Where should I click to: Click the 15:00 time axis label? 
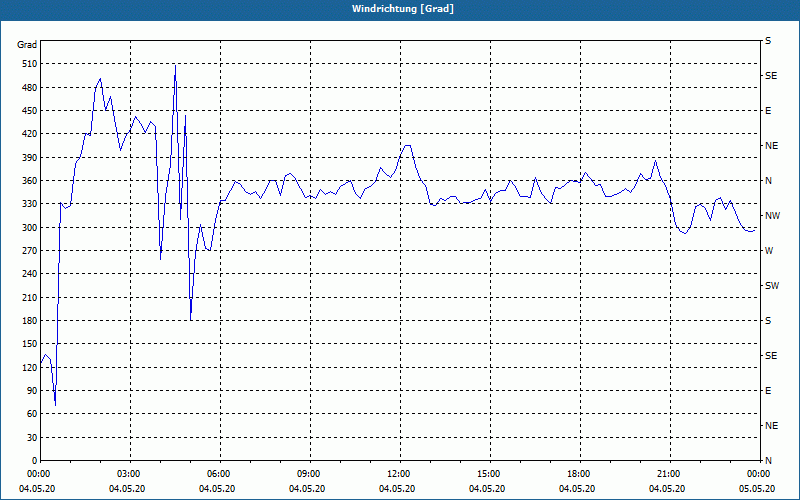489,474
